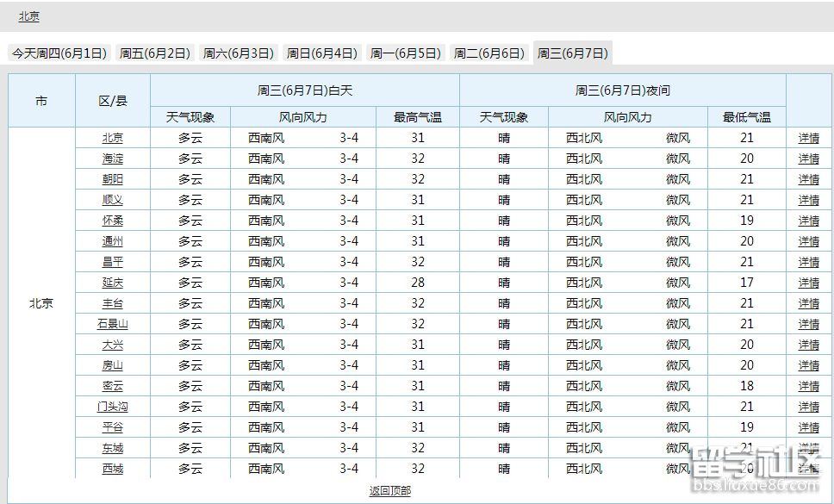Open the 西城 district link
834x504 pixels.
click(113, 468)
